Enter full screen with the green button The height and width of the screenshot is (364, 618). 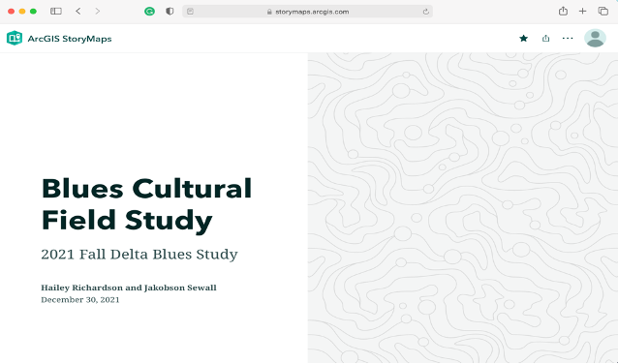pyautogui.click(x=33, y=12)
